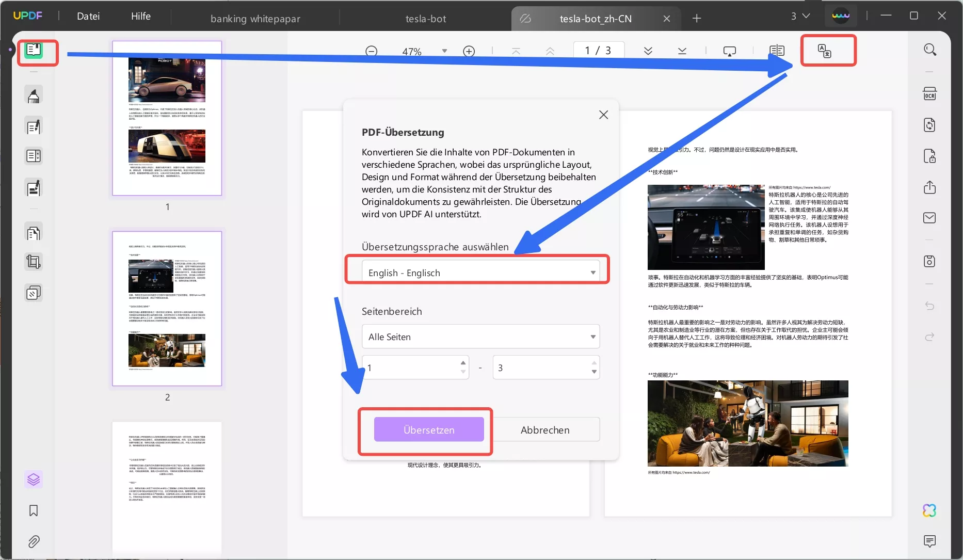Screen dimensions: 963x560
Task: Close the PDF-Übersetzung dialog
Action: coord(603,115)
